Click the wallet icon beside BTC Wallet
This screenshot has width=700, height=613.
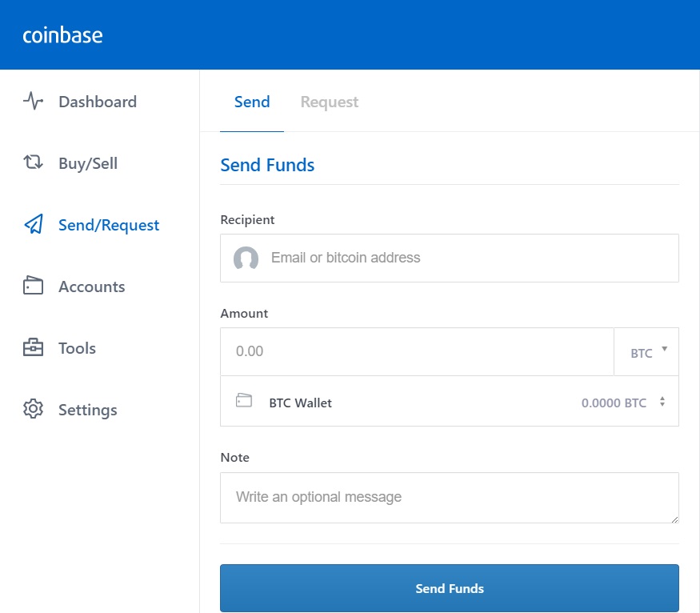click(244, 400)
